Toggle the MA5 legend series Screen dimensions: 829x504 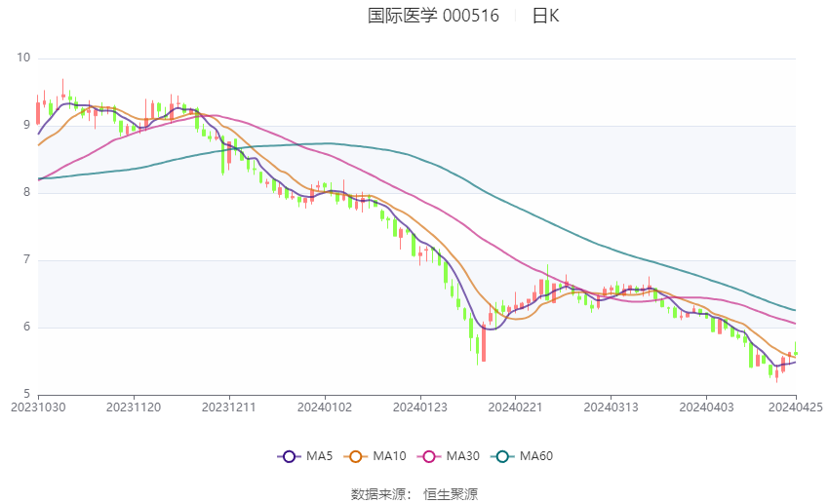(305, 456)
